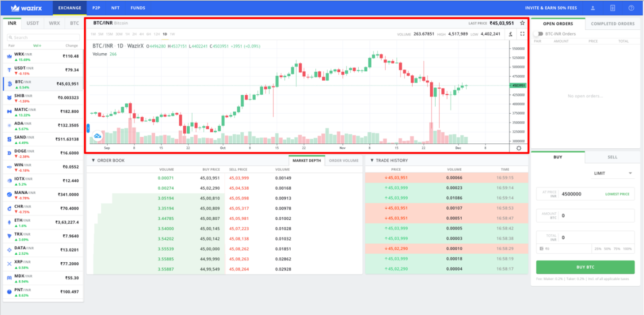Click the XRP coin icon
Viewport: 644px width, 315px height.
9,264
